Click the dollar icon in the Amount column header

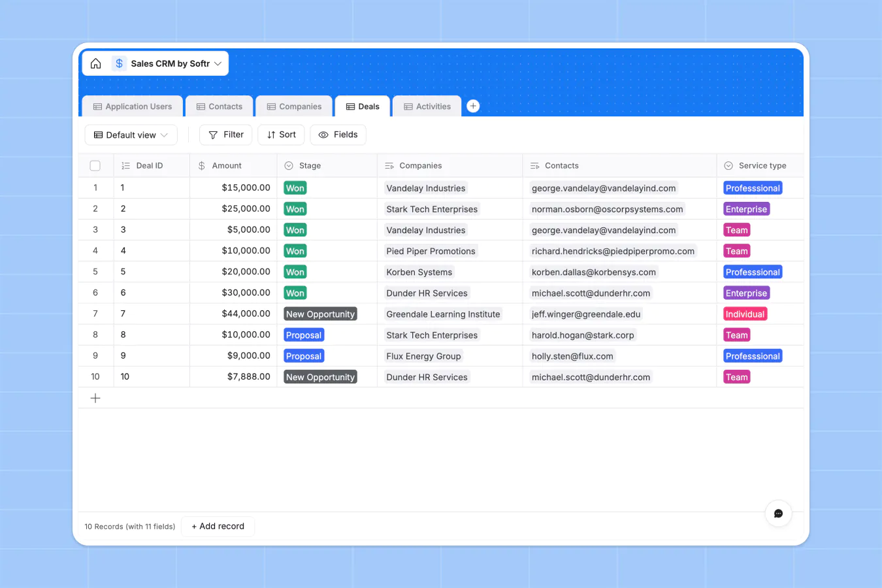[x=201, y=165]
